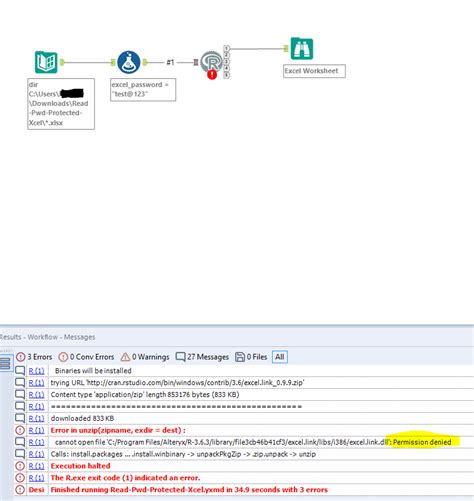This screenshot has height=501, width=474.
Task: Click message icon on 'trying URL' row
Action: (20, 383)
